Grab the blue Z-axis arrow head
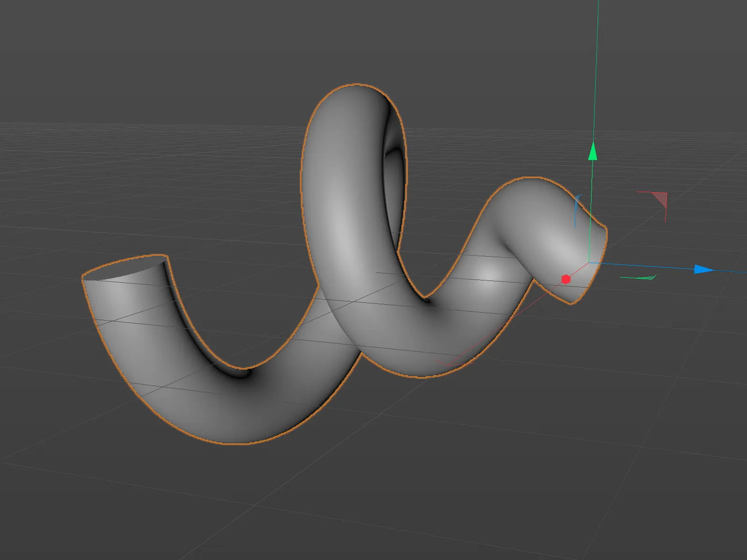This screenshot has height=560, width=747. coord(704,269)
